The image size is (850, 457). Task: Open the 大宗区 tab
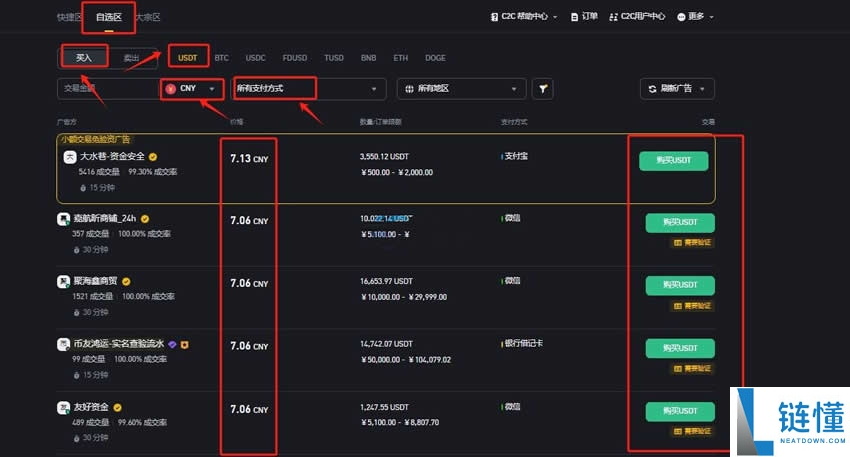coord(148,17)
